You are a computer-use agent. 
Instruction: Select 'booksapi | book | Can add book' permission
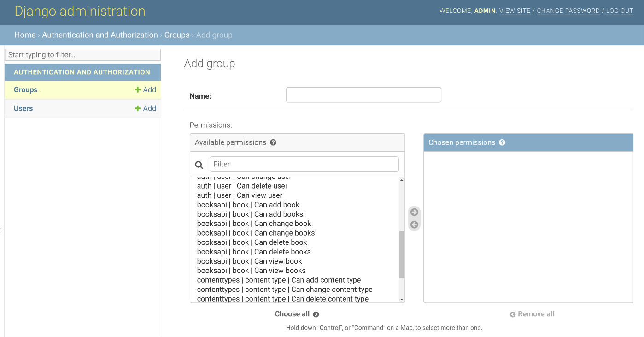click(x=248, y=205)
